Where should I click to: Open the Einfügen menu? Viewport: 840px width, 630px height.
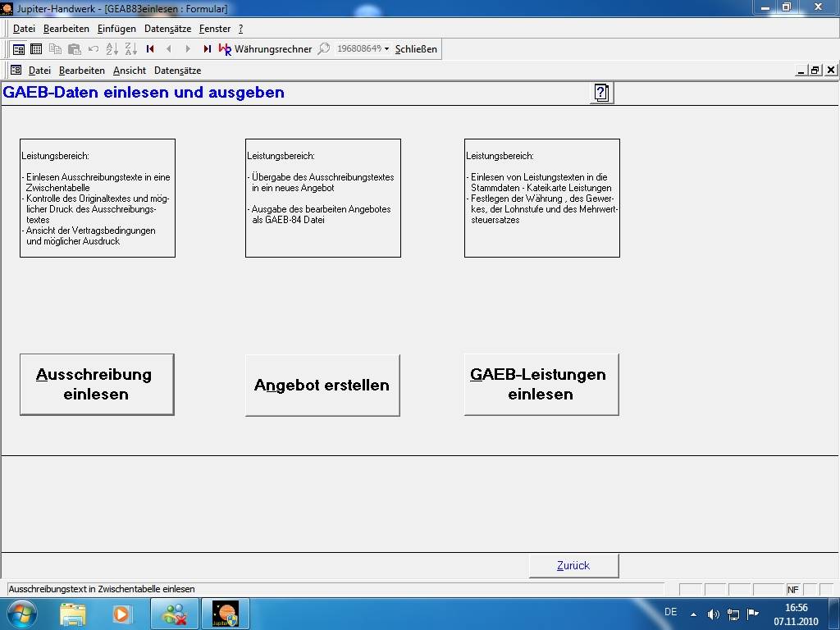click(116, 29)
